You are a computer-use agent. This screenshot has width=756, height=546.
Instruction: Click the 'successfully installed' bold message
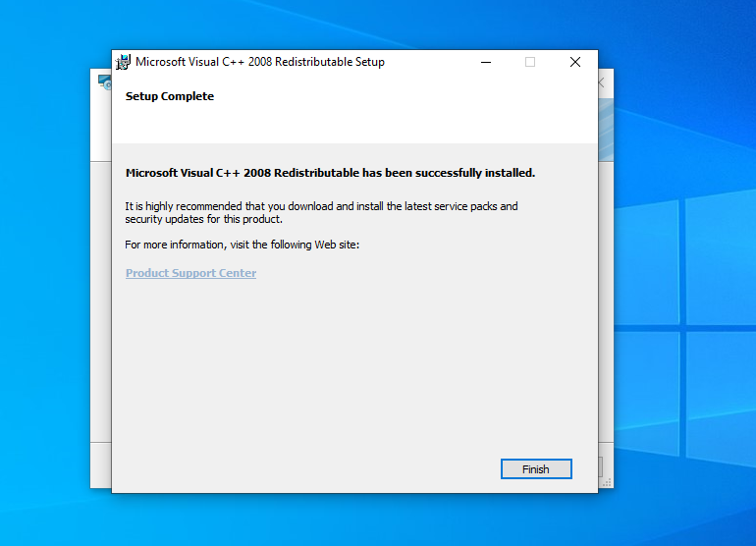point(330,173)
